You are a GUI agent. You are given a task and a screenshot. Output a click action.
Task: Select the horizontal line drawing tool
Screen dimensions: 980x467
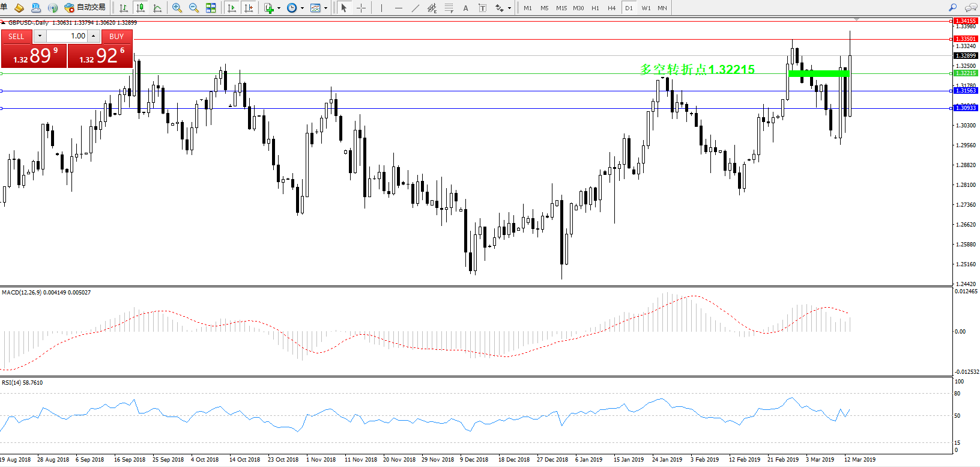pos(398,8)
